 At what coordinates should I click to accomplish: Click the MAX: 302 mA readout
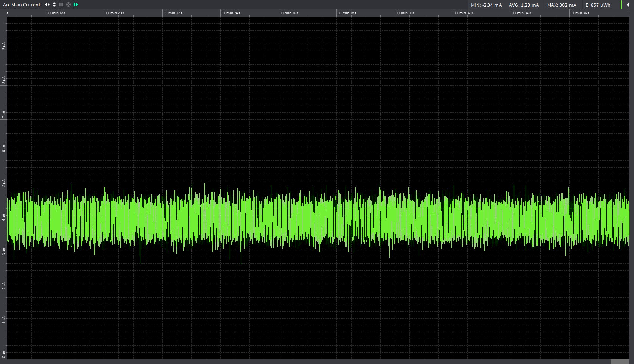pyautogui.click(x=562, y=5)
